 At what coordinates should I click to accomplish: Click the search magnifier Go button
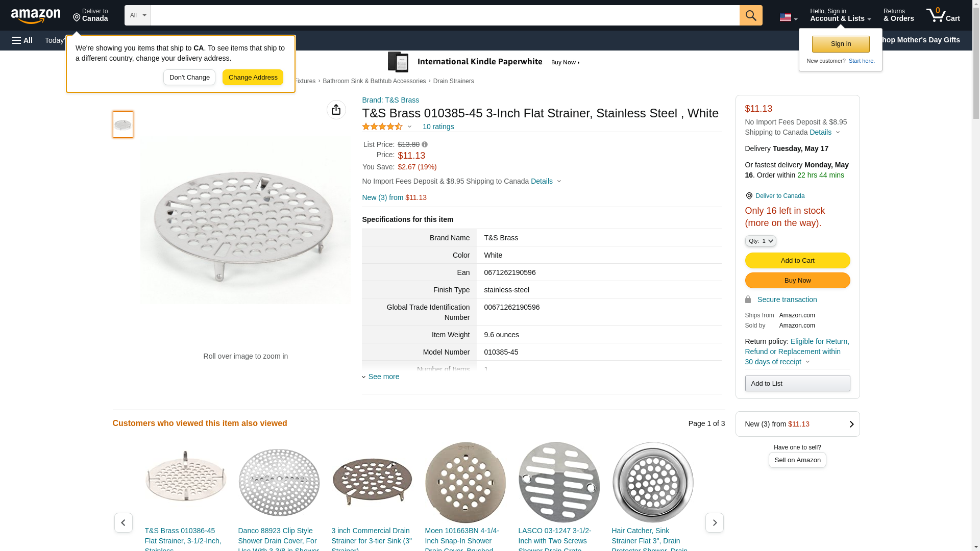(x=750, y=15)
